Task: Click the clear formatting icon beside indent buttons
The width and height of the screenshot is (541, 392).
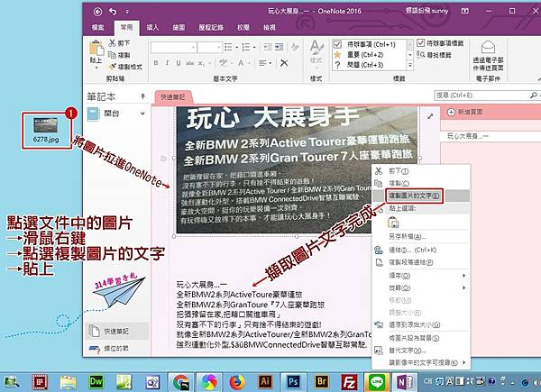Action: (x=295, y=47)
